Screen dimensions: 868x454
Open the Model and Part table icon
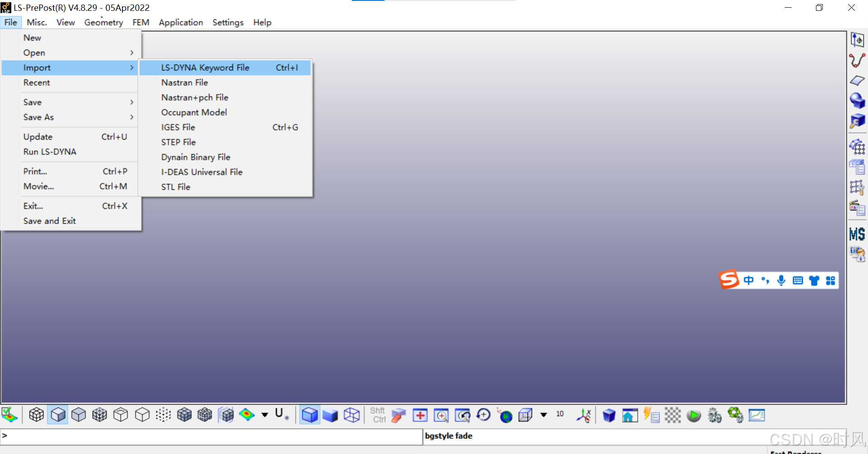(857, 167)
